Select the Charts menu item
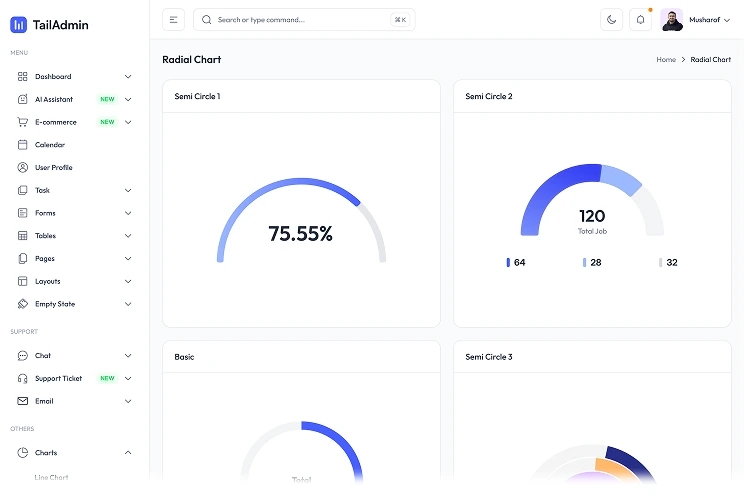Image resolution: width=744 pixels, height=496 pixels. tap(74, 452)
